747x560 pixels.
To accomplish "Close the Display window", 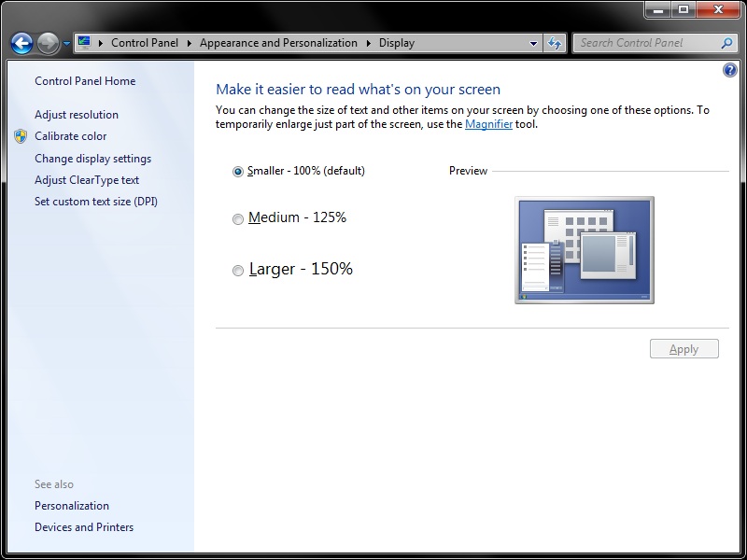I will point(718,10).
